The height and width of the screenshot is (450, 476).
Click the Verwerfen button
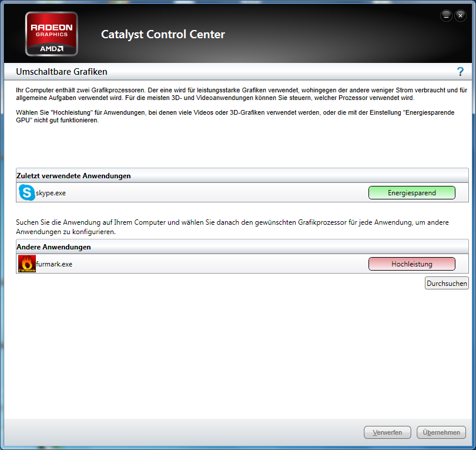point(387,432)
